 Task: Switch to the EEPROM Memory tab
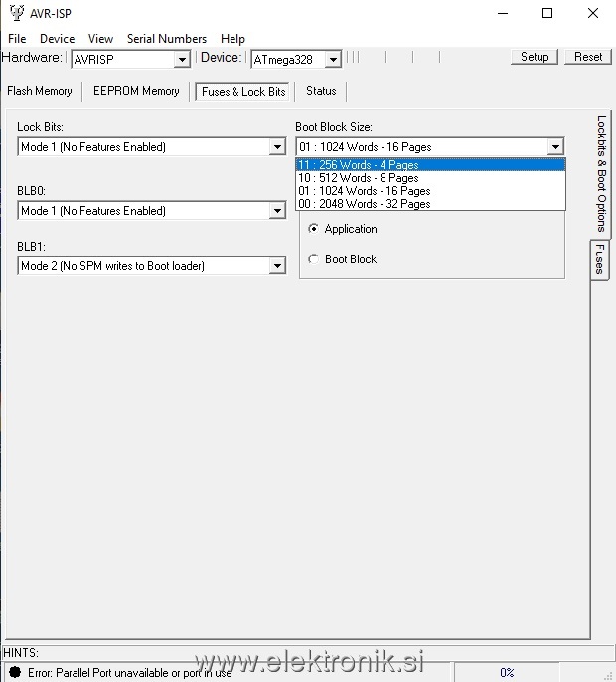pos(136,91)
